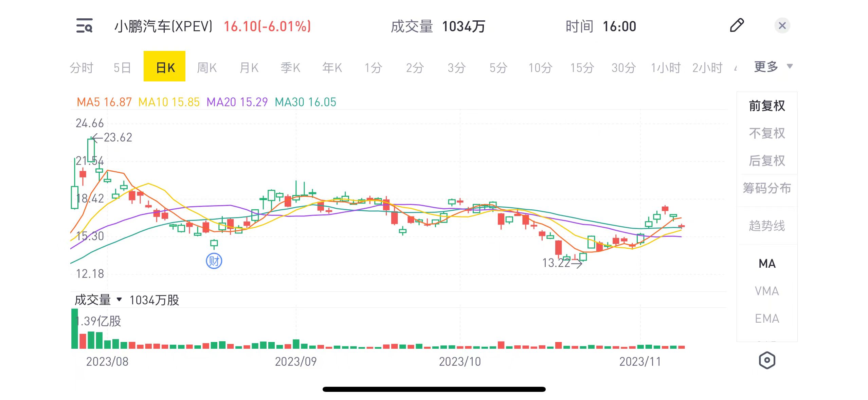
Task: Open 筹码分布 chip distribution
Action: point(767,188)
